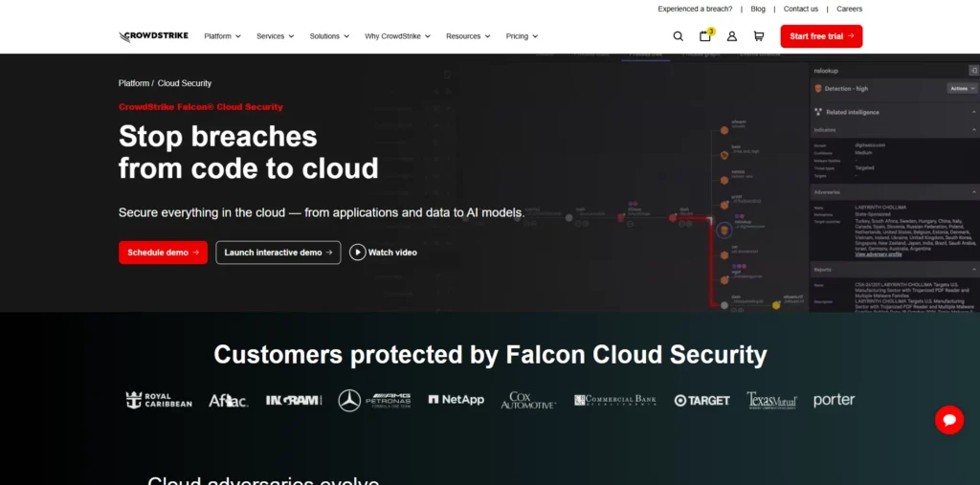This screenshot has height=485, width=980.
Task: Open the red chat bubble widget
Action: pos(949,419)
